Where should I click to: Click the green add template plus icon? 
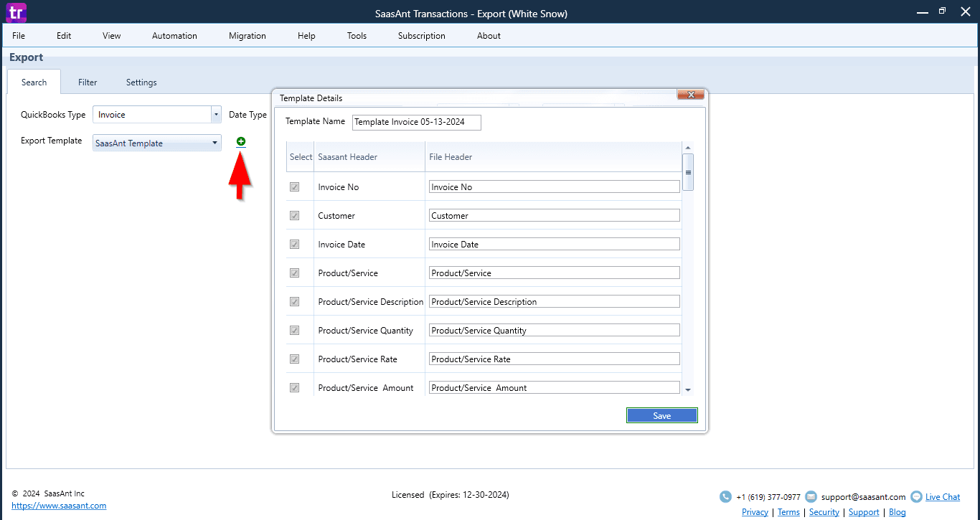[241, 141]
